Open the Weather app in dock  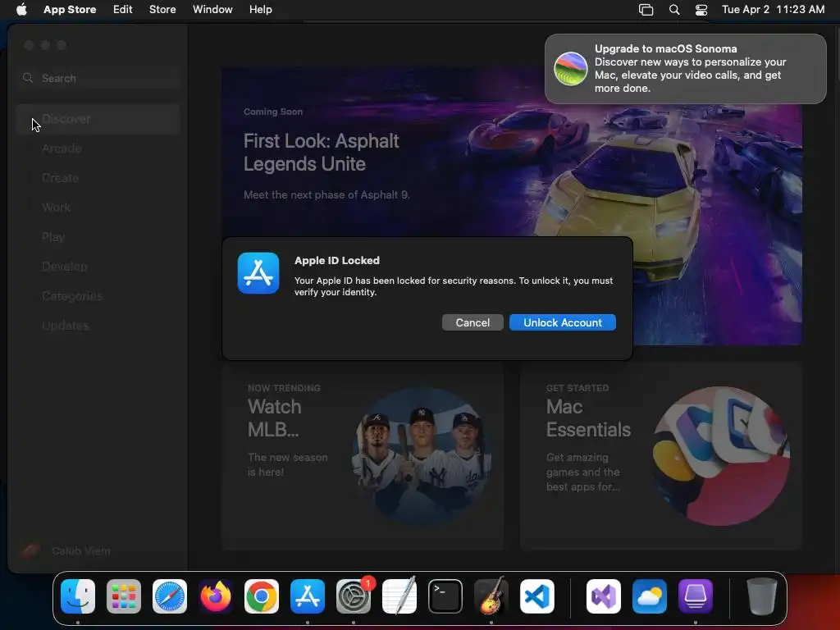click(x=650, y=596)
